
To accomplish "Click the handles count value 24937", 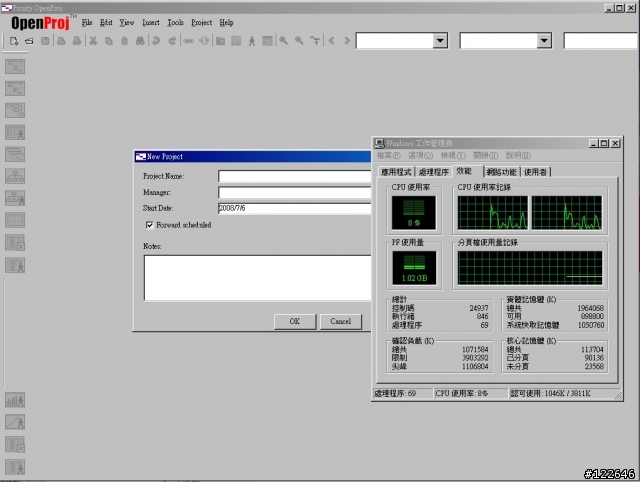I will point(478,308).
